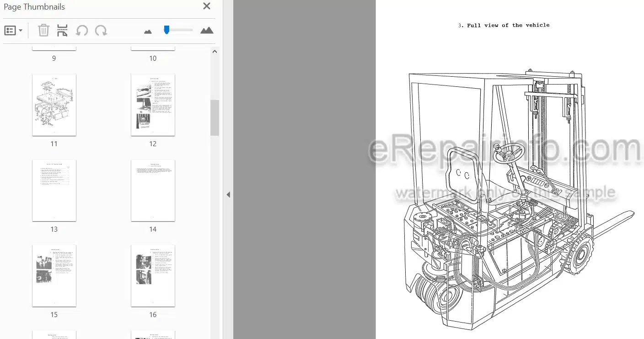
Task: Click the scroll up arrow in thumbnails
Action: coord(215,52)
